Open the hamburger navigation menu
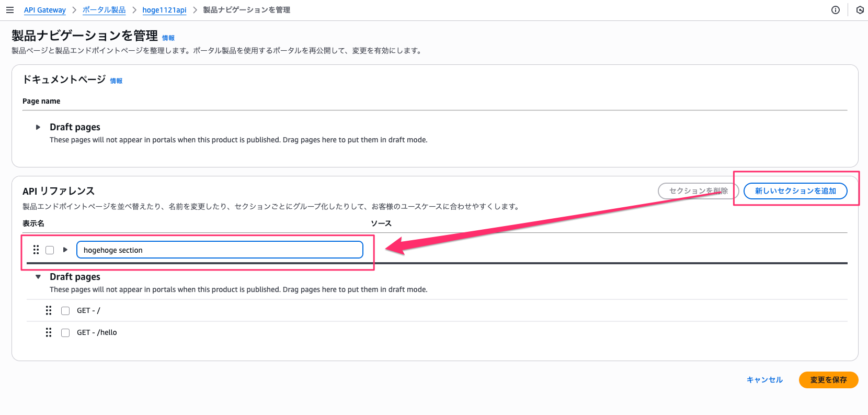Viewport: 868px width, 415px height. tap(10, 10)
